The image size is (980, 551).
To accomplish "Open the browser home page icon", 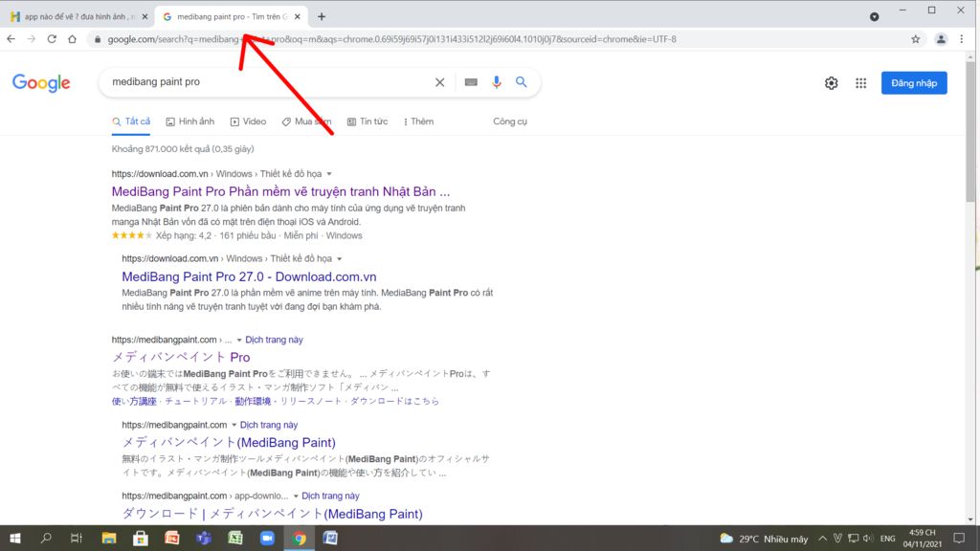I will coord(72,38).
